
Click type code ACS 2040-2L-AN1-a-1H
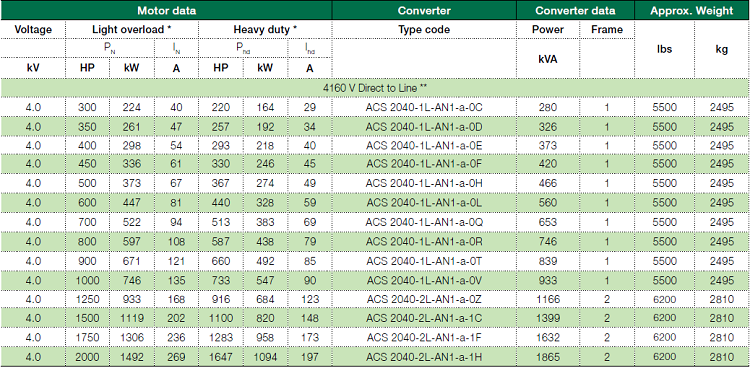click(x=424, y=357)
